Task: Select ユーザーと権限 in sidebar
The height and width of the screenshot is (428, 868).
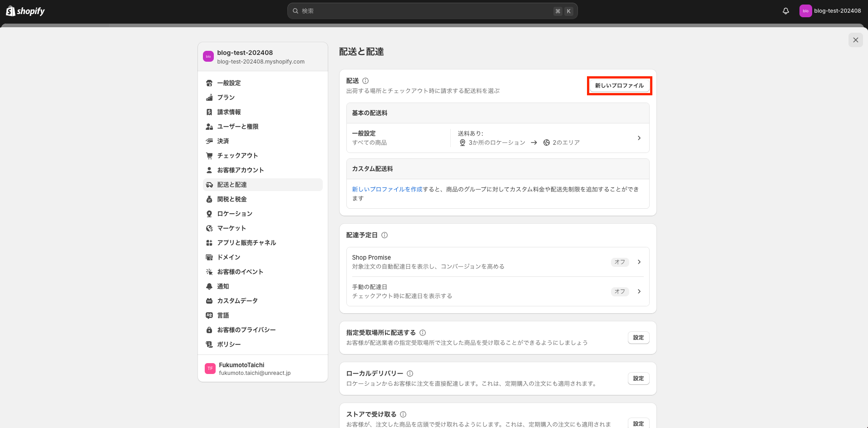Action: [x=262, y=127]
